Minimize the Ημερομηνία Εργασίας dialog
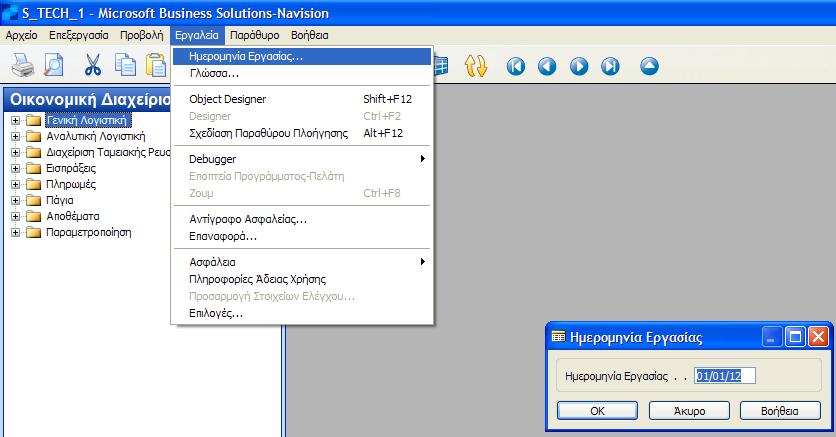This screenshot has height=437, width=836. [771, 337]
